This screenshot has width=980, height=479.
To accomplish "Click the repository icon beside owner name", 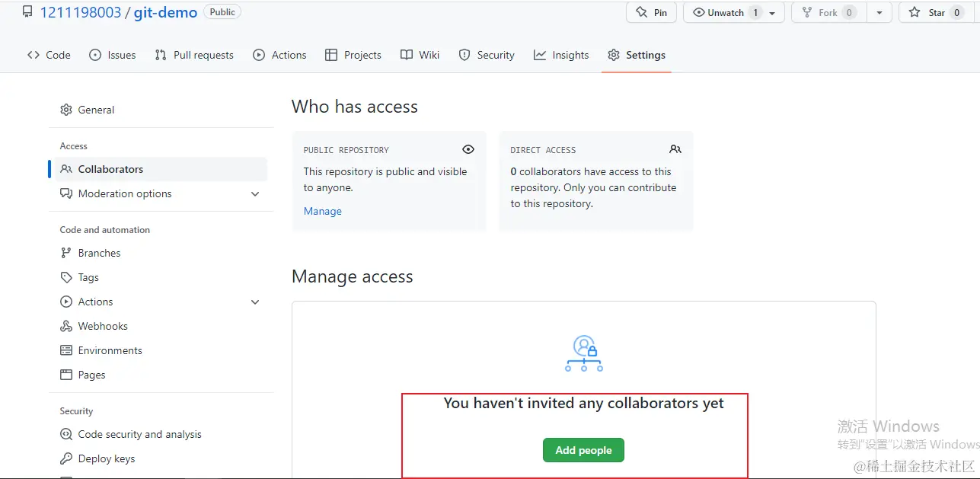I will coord(27,12).
